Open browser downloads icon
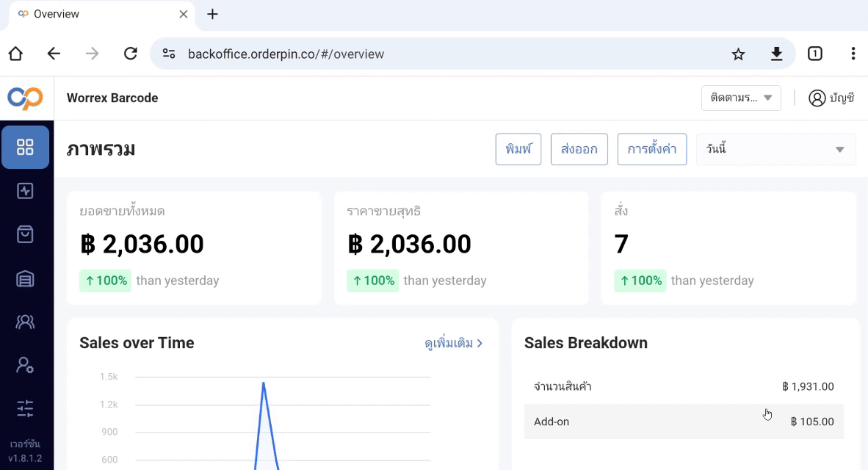868x470 pixels. [777, 54]
